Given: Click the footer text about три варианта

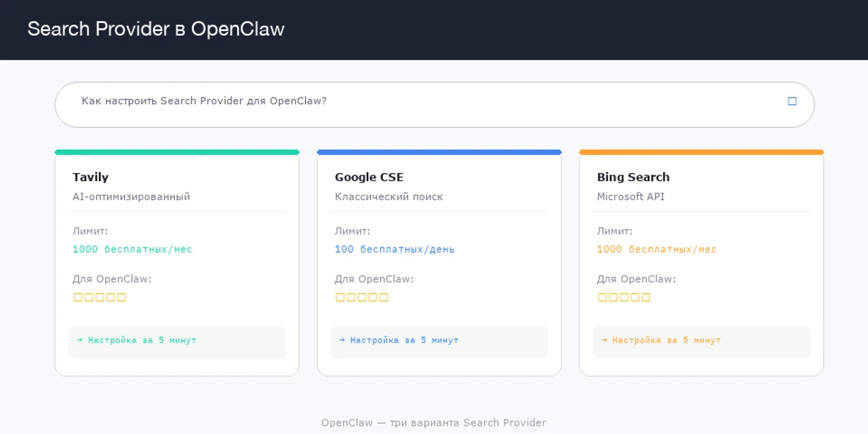Looking at the screenshot, I should [x=434, y=422].
